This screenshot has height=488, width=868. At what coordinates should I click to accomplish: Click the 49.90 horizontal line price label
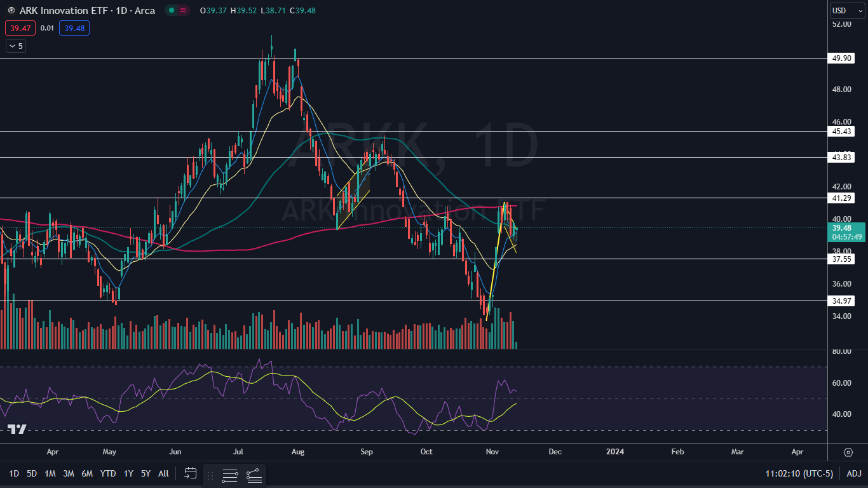pyautogui.click(x=843, y=58)
